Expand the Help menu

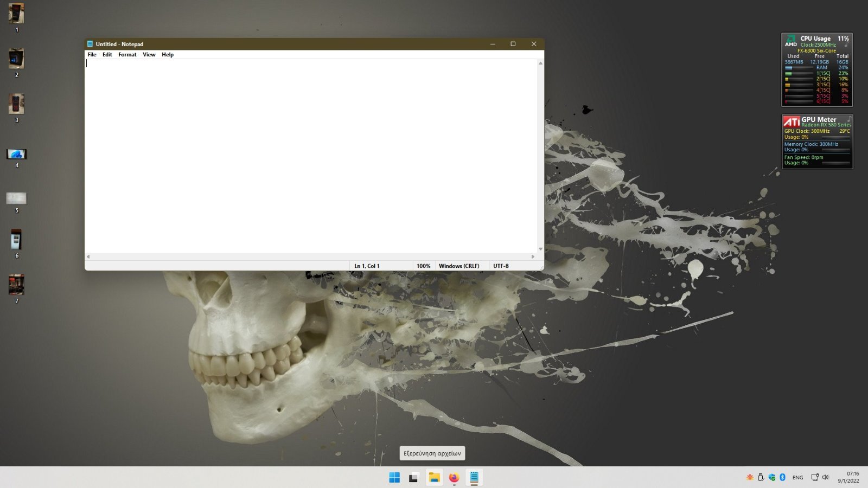168,55
